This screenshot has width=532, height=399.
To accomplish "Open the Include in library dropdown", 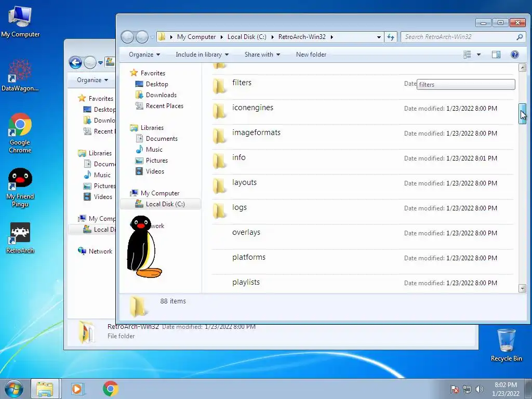I will tap(202, 55).
